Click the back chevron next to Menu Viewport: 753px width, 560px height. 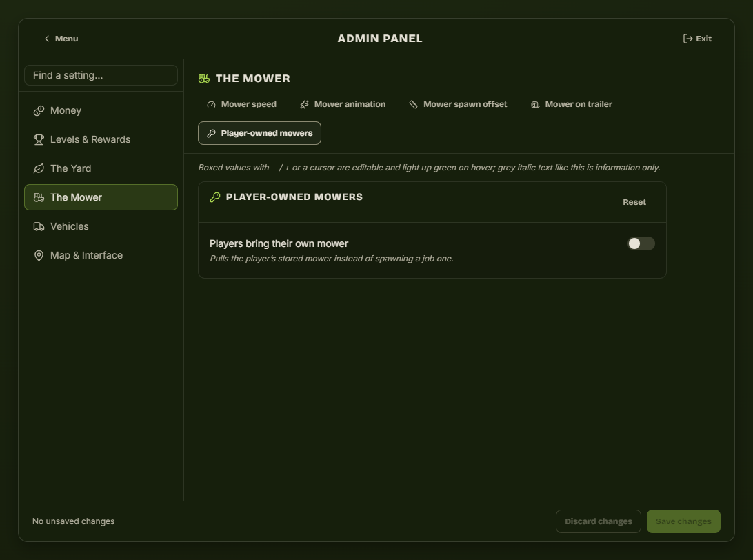click(47, 39)
